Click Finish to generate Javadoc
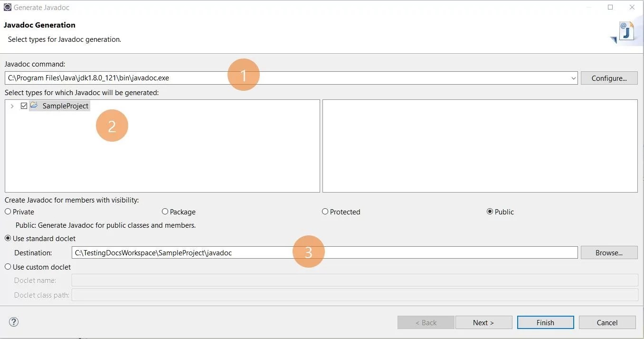The width and height of the screenshot is (644, 339). 545,322
